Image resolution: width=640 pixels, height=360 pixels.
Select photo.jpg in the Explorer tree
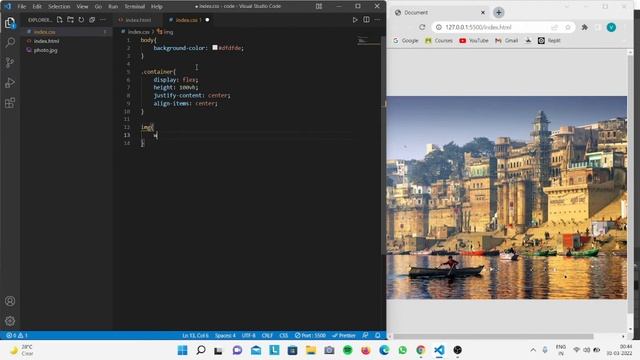click(67, 50)
